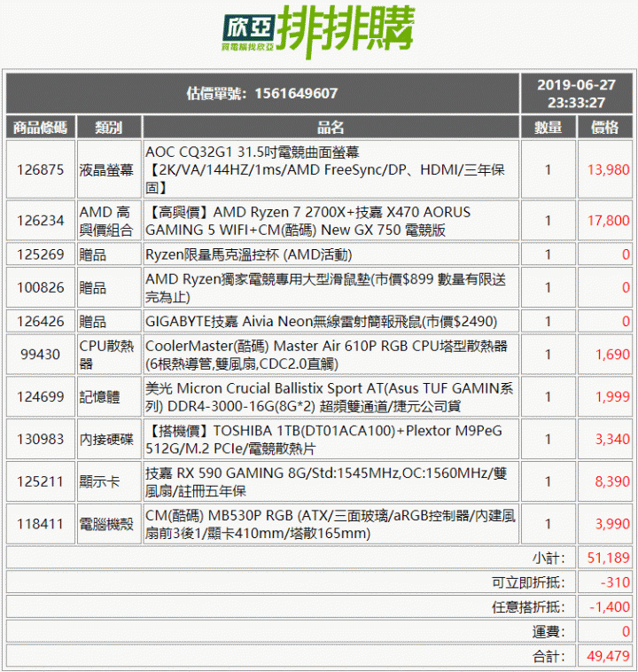Click the 顯示卡 category cell
The image size is (638, 672).
pyautogui.click(x=109, y=481)
